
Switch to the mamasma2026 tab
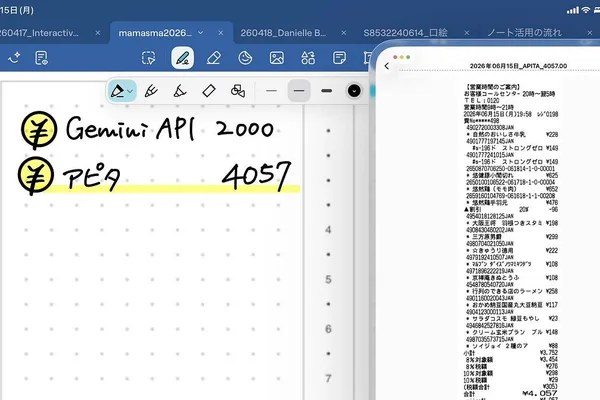point(155,33)
